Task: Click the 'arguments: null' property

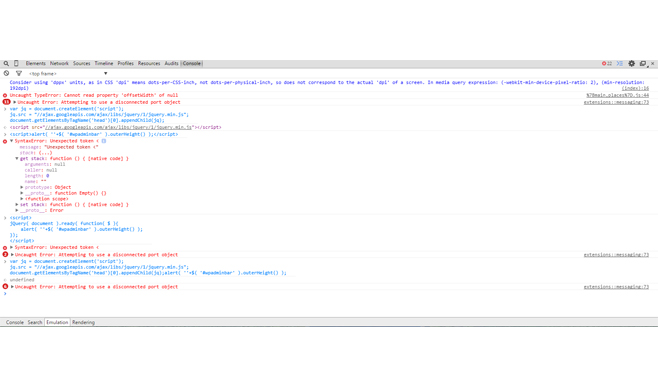Action: 45,165
